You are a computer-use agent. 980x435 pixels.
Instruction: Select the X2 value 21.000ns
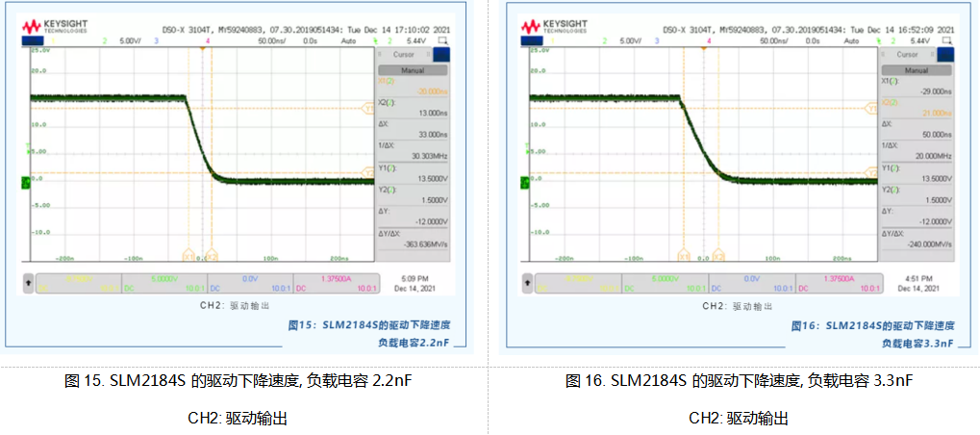(x=938, y=113)
